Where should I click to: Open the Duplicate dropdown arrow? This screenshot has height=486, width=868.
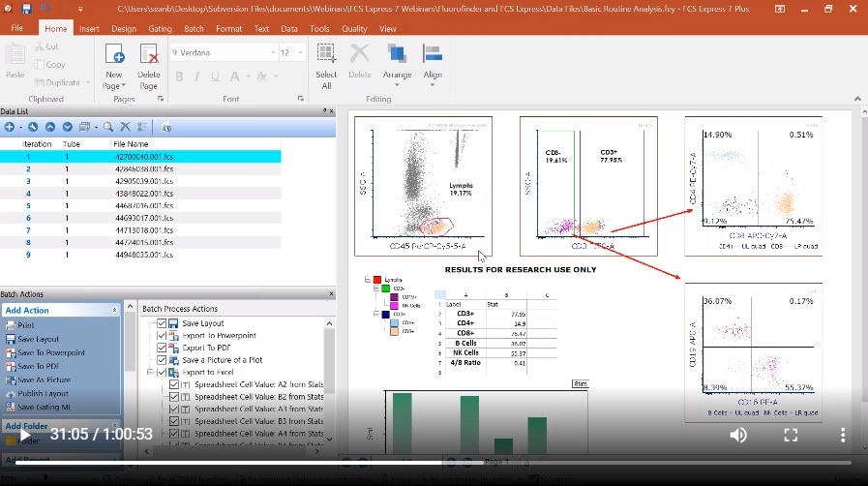pyautogui.click(x=87, y=82)
